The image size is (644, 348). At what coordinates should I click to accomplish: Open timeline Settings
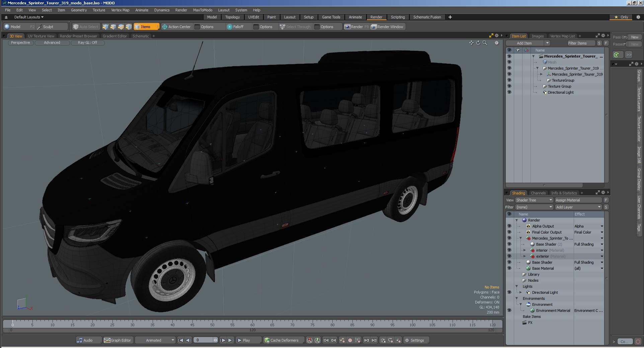416,340
